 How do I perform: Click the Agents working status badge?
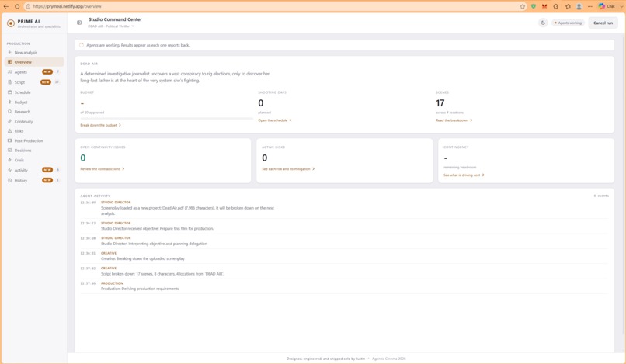click(568, 23)
